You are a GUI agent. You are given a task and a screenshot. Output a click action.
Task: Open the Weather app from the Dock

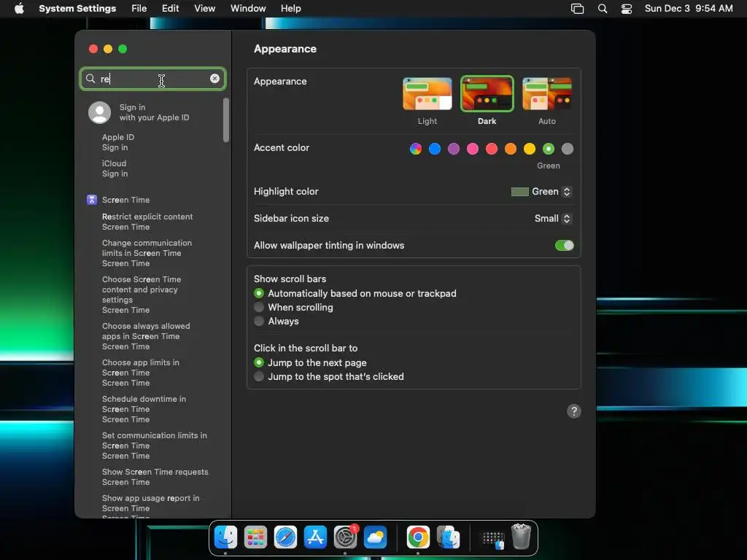[x=376, y=537]
